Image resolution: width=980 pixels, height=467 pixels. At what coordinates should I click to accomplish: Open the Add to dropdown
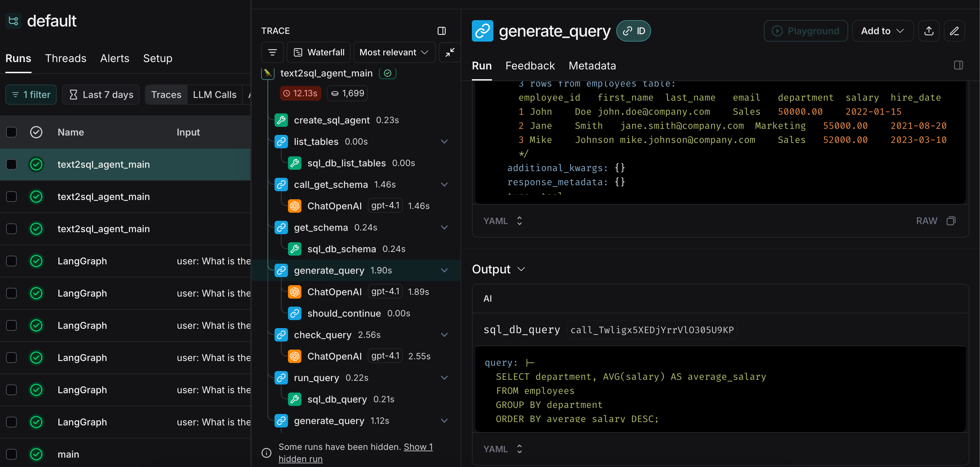pyautogui.click(x=882, y=31)
